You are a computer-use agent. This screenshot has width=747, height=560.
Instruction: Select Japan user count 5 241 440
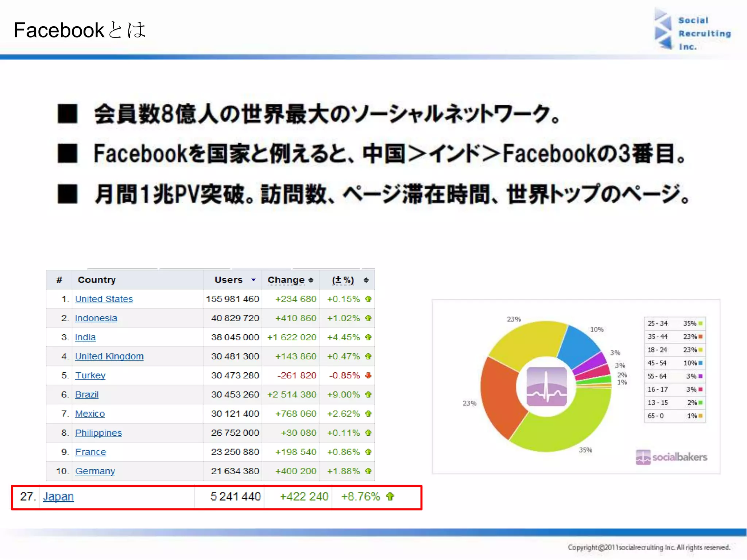236,497
